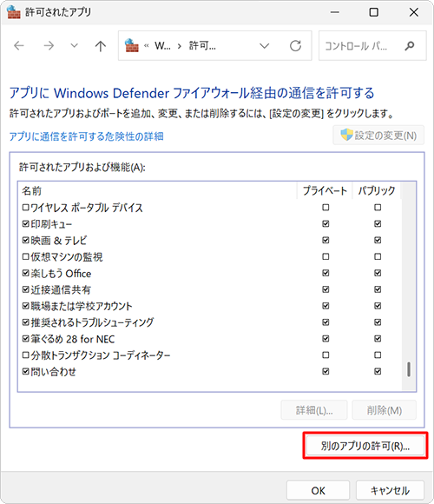This screenshot has width=434, height=504.
Task: Click the 詳細(L)... button
Action: click(x=314, y=410)
